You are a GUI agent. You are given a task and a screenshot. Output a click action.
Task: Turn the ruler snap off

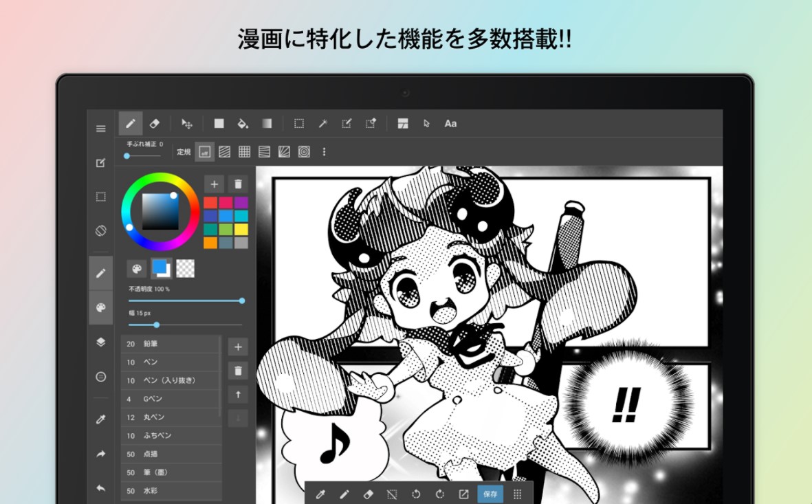pos(204,152)
